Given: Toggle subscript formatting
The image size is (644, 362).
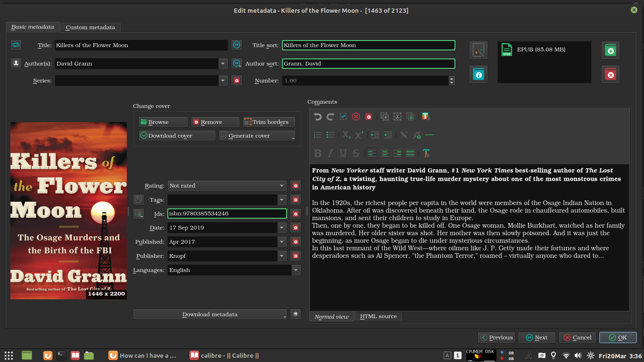Looking at the screenshot, I should pos(346,135).
